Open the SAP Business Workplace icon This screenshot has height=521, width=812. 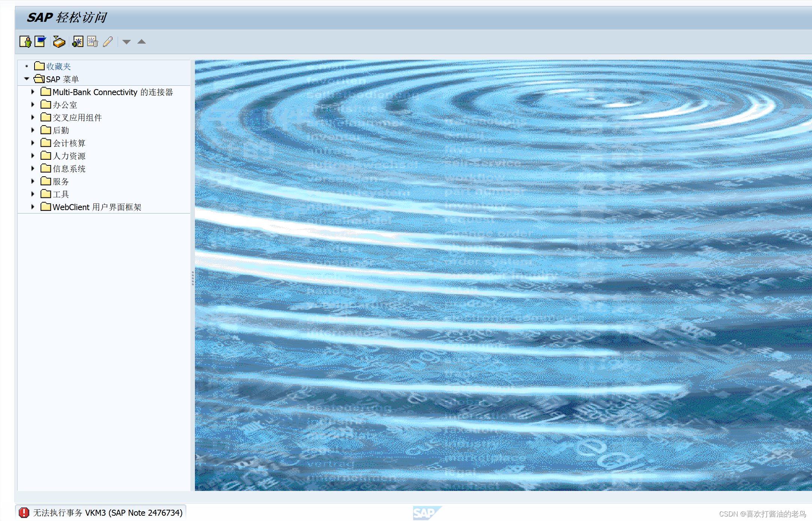[59, 42]
